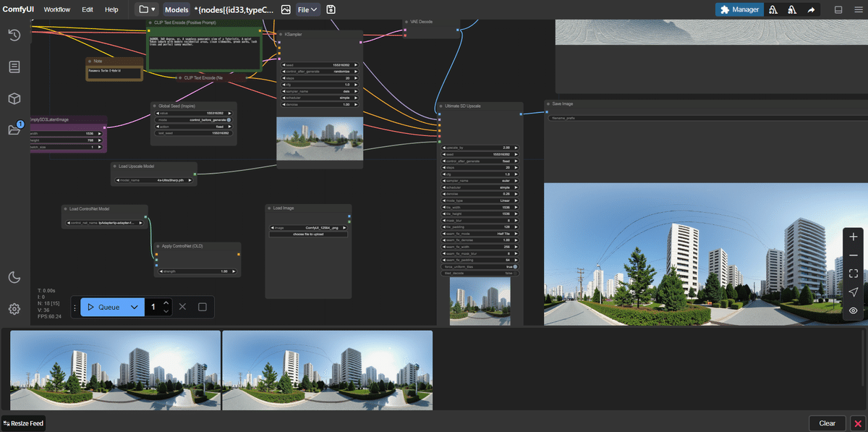Click the square icon in the queue bar

click(x=203, y=307)
